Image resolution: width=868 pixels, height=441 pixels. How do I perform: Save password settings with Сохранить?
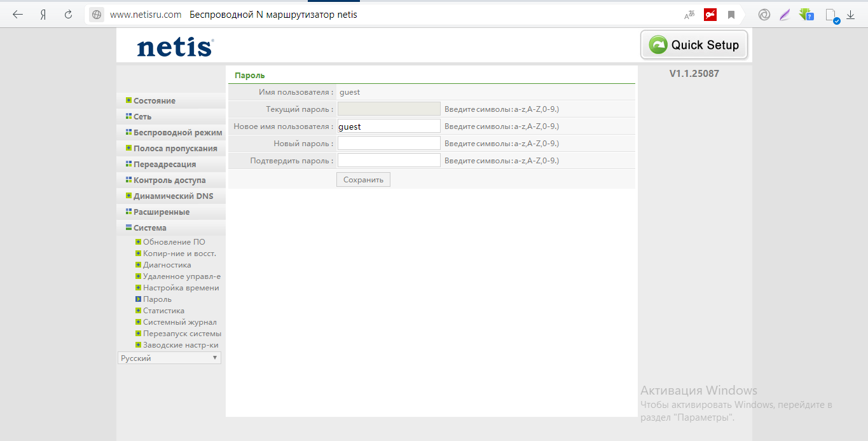click(363, 180)
